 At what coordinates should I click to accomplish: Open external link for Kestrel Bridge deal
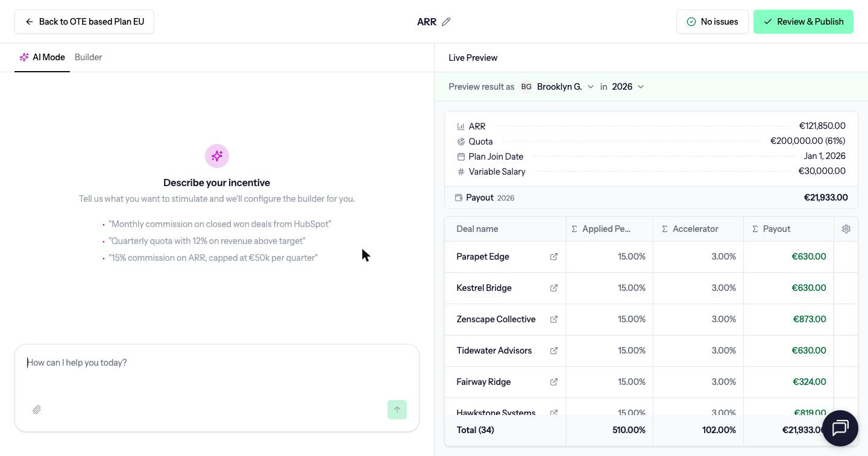tap(554, 288)
